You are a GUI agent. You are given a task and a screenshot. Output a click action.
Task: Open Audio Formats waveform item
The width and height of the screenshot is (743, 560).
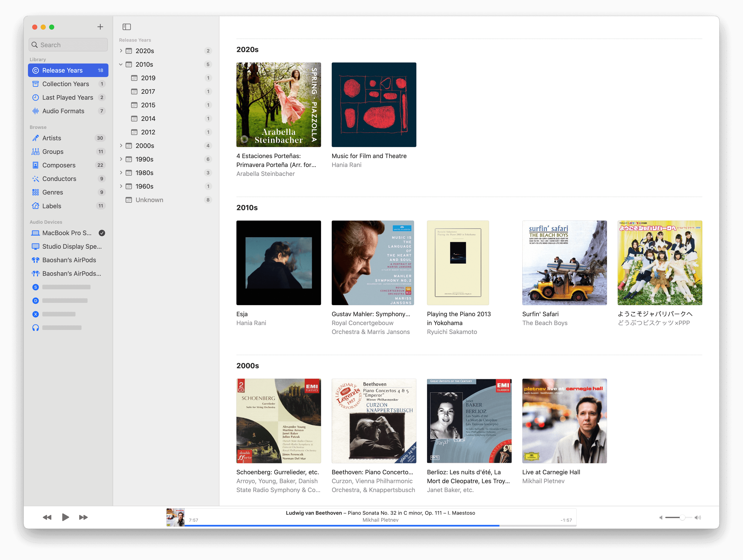point(63,111)
